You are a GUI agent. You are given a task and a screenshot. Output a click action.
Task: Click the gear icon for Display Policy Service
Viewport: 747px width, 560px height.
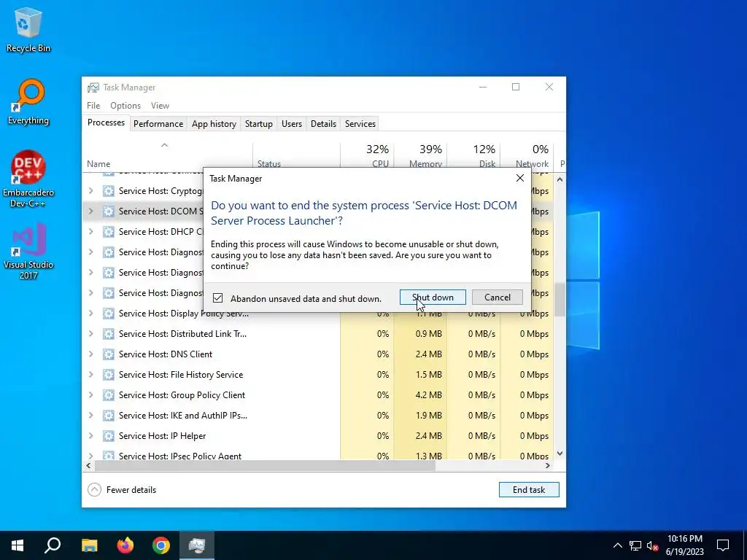[109, 314]
